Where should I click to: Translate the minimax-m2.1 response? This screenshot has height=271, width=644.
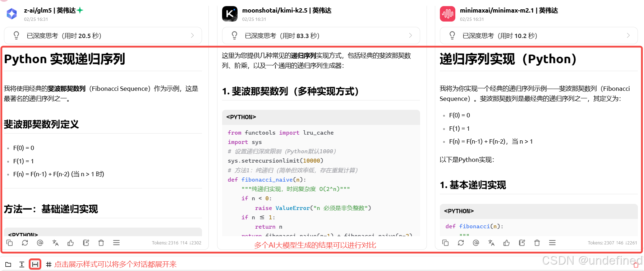coord(491,243)
